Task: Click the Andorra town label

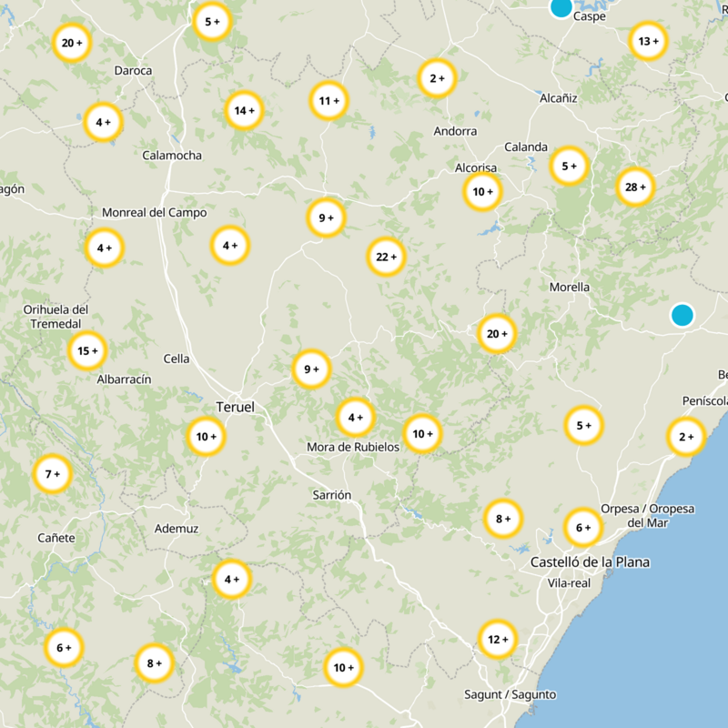Action: [455, 131]
